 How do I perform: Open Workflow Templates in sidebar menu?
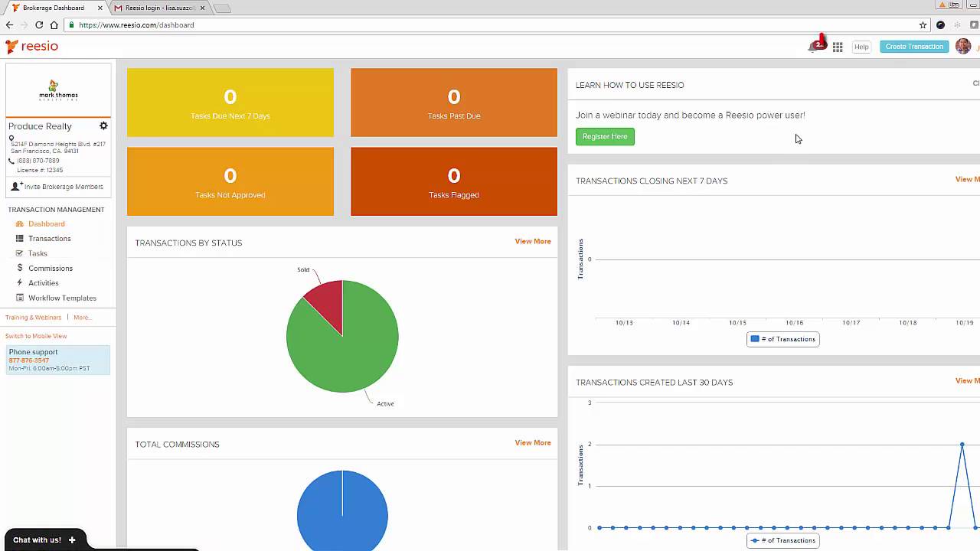click(62, 298)
